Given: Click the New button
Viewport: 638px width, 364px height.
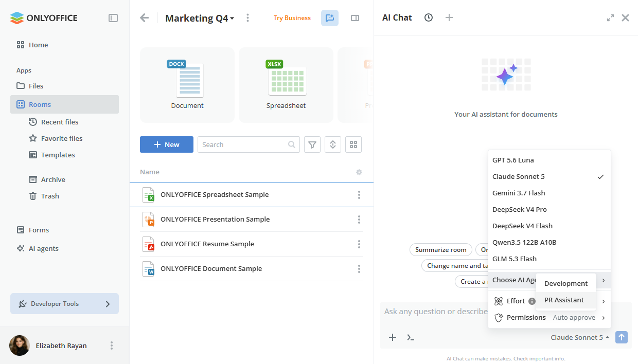Looking at the screenshot, I should (x=167, y=144).
